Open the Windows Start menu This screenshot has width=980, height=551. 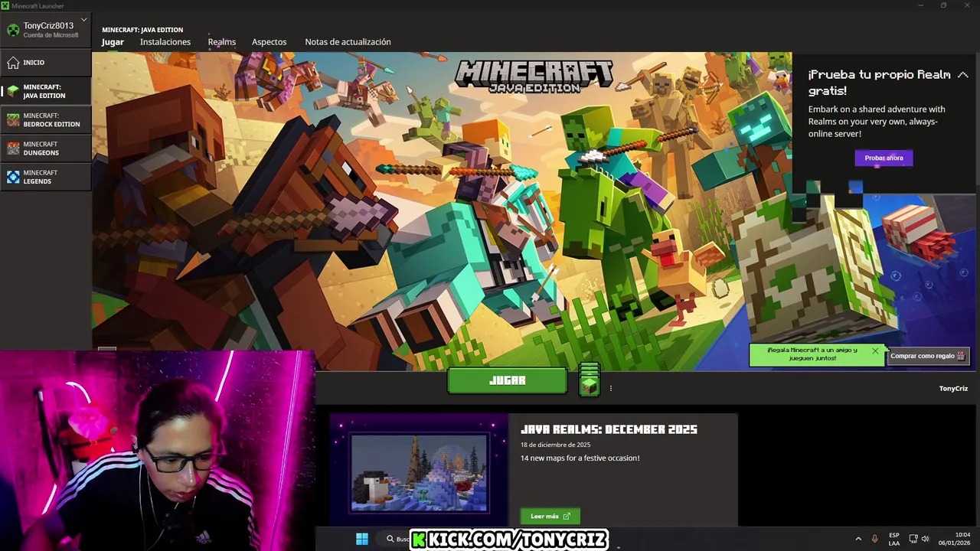(362, 539)
